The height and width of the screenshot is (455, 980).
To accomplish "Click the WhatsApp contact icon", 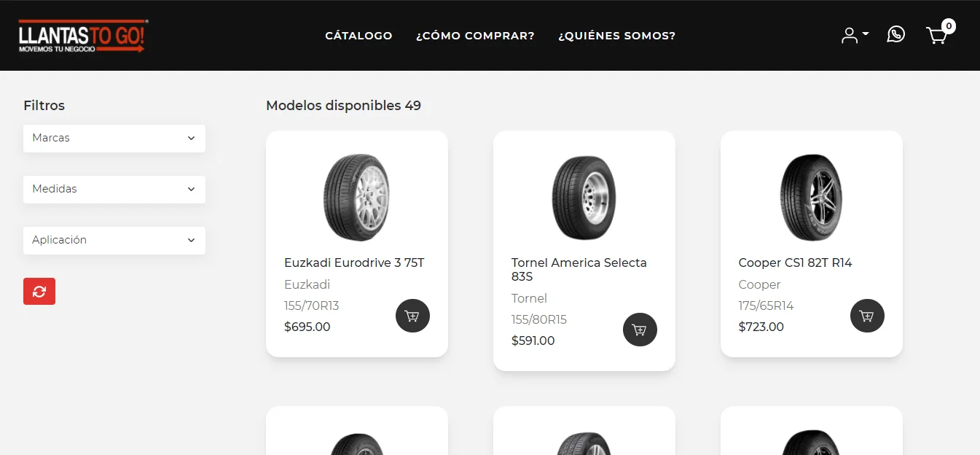I will pyautogui.click(x=895, y=34).
